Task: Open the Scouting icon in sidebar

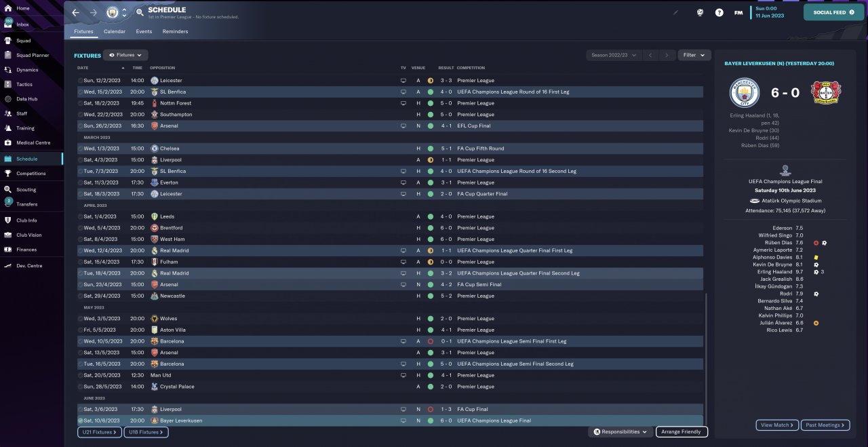Action: point(8,190)
